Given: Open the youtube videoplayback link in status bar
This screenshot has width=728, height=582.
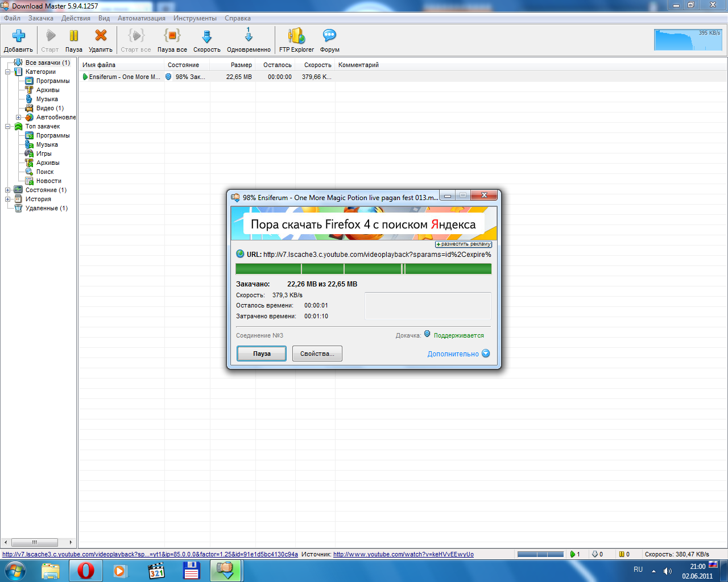Looking at the screenshot, I should 150,554.
